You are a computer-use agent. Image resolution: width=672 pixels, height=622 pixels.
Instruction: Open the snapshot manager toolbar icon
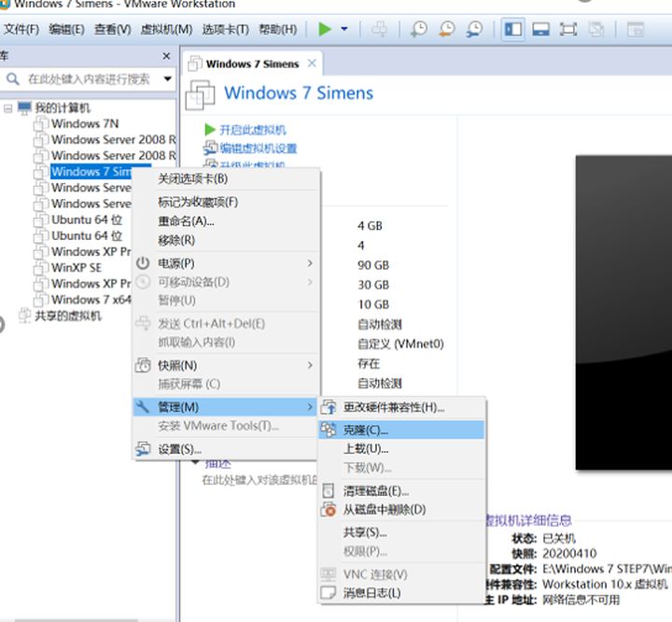pyautogui.click(x=474, y=29)
